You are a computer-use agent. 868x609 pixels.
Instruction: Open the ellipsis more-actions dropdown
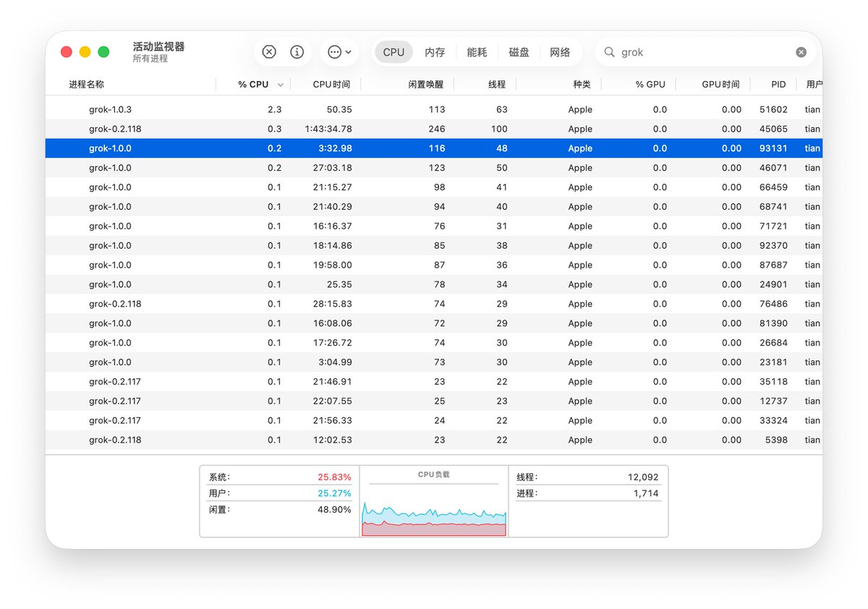(x=339, y=52)
